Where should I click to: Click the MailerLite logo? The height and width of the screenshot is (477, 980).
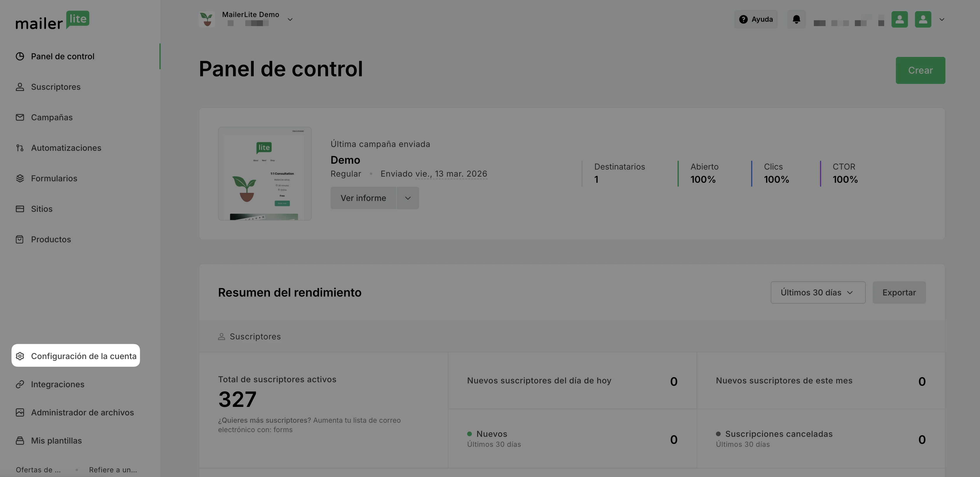(52, 20)
